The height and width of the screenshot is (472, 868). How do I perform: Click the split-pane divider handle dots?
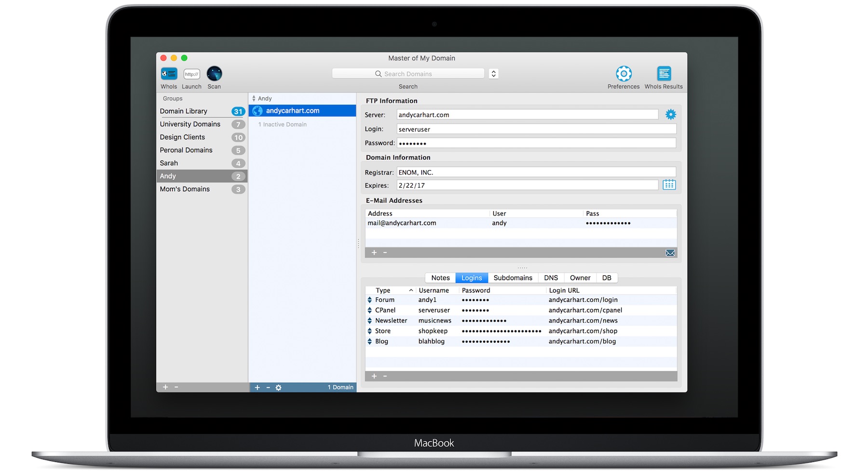pos(522,268)
